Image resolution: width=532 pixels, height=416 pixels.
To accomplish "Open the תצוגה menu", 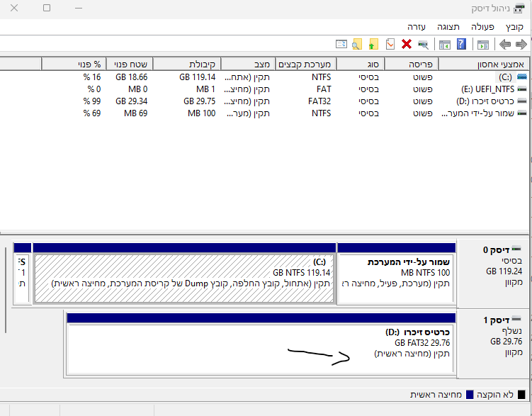I will pyautogui.click(x=448, y=27).
